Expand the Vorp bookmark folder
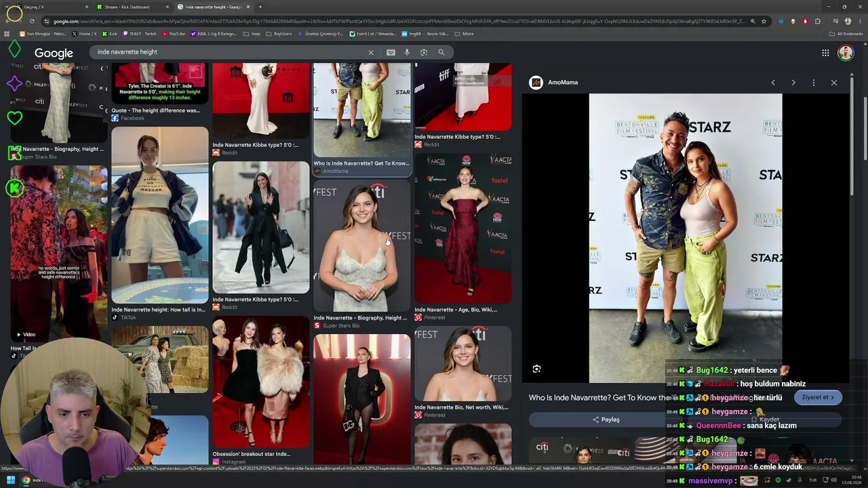Image resolution: width=868 pixels, height=488 pixels. click(x=252, y=33)
